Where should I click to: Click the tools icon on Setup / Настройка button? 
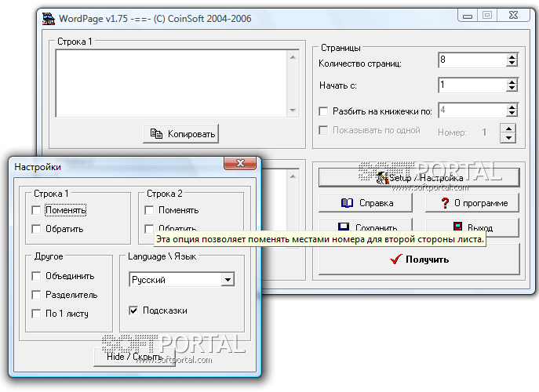point(381,178)
